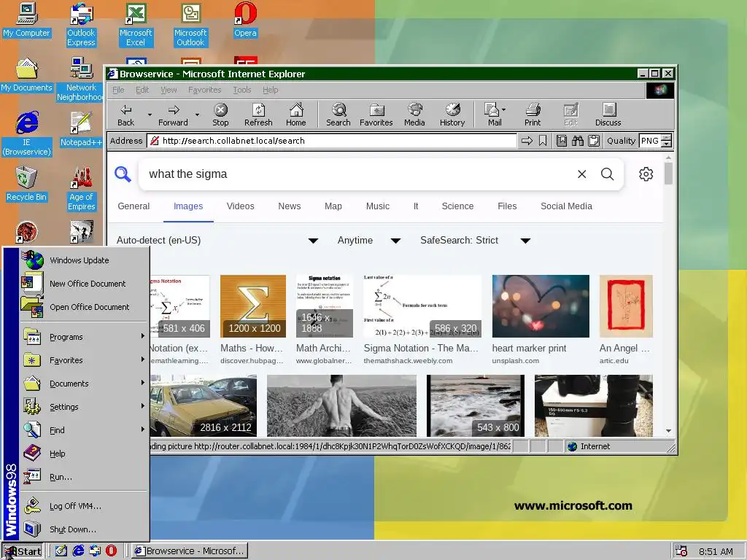Click the 'what the sigma' search field
747x560 pixels.
point(357,174)
